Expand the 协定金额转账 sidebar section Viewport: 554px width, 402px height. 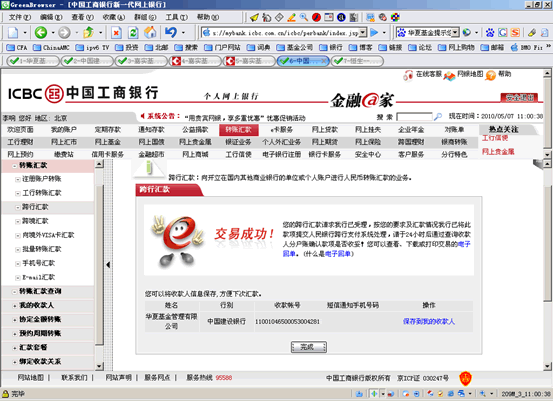[x=14, y=320]
